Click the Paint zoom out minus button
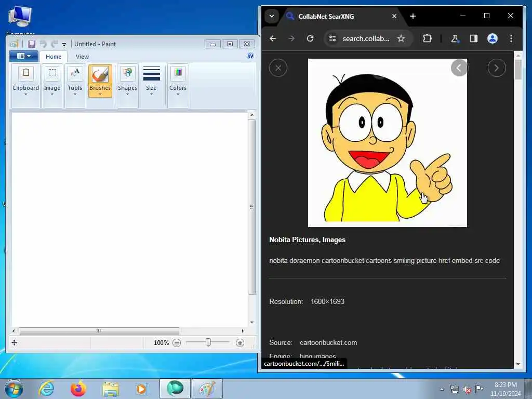Screen dimensions: 532x399 [177, 343]
